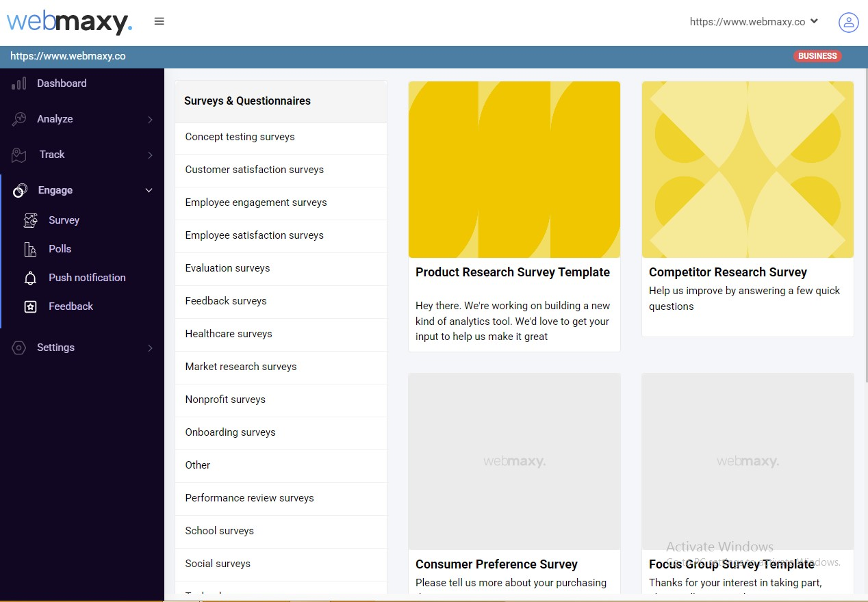
Task: Click Competitor Research Survey title
Action: click(728, 272)
